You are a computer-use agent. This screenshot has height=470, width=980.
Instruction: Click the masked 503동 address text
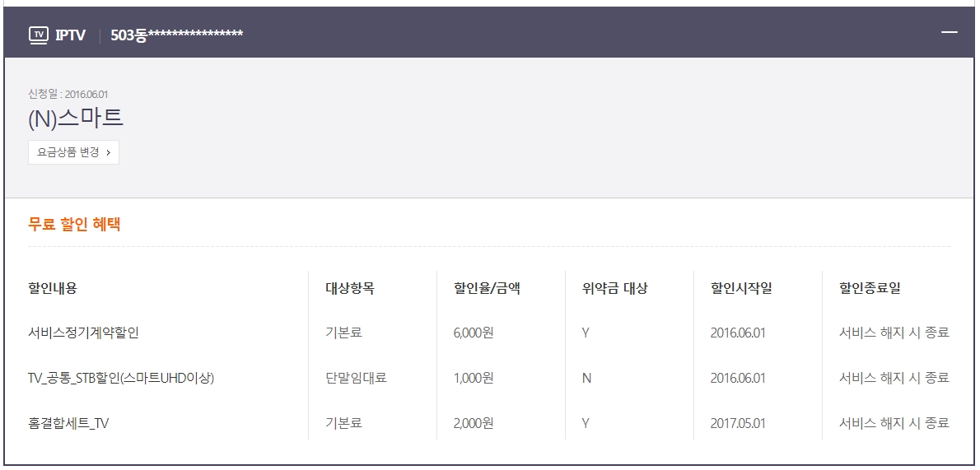(x=176, y=34)
